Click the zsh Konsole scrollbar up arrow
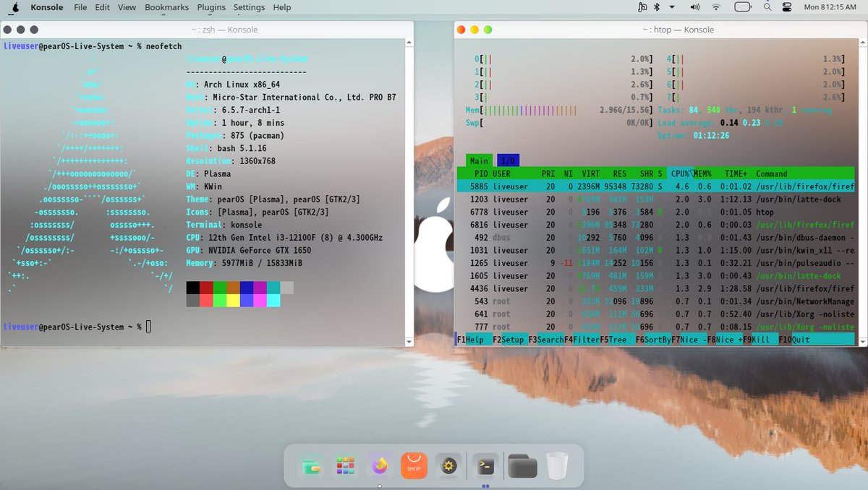This screenshot has width=868, height=490. pyautogui.click(x=409, y=42)
